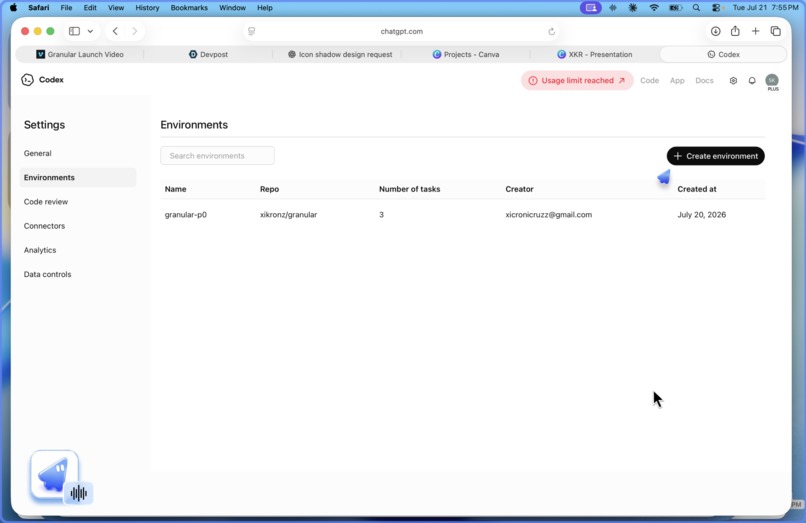Show Safari downloads icon
806x523 pixels.
click(x=716, y=31)
